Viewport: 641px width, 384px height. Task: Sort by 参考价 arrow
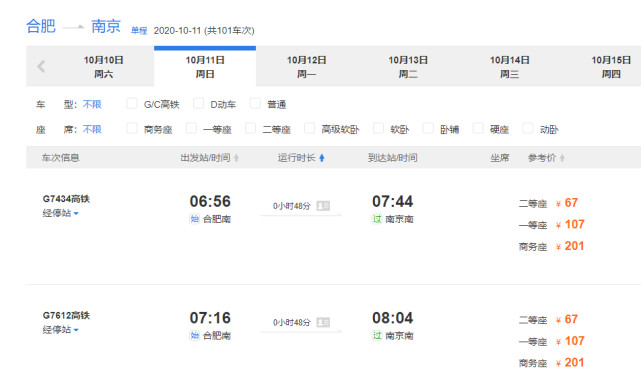[x=563, y=158]
